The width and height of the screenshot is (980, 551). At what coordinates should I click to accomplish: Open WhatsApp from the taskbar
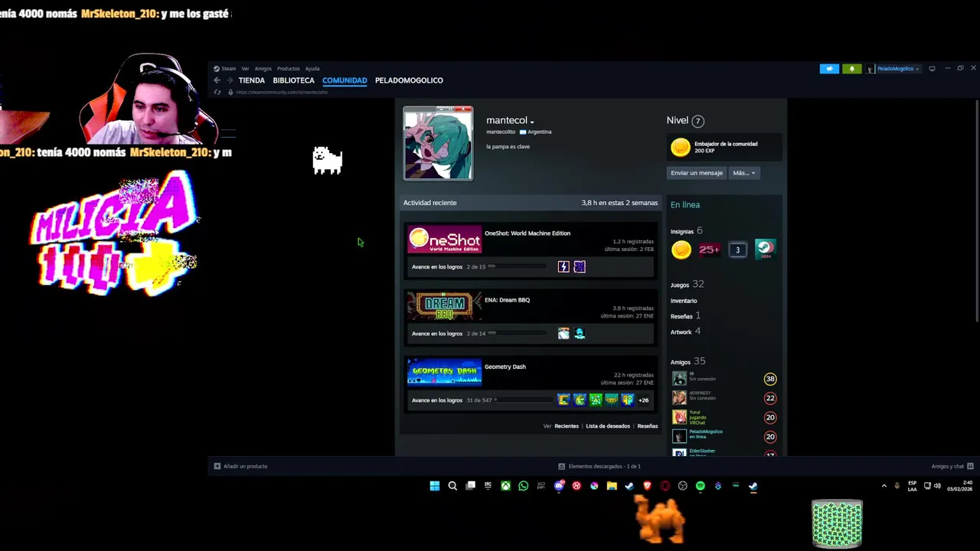[524, 486]
